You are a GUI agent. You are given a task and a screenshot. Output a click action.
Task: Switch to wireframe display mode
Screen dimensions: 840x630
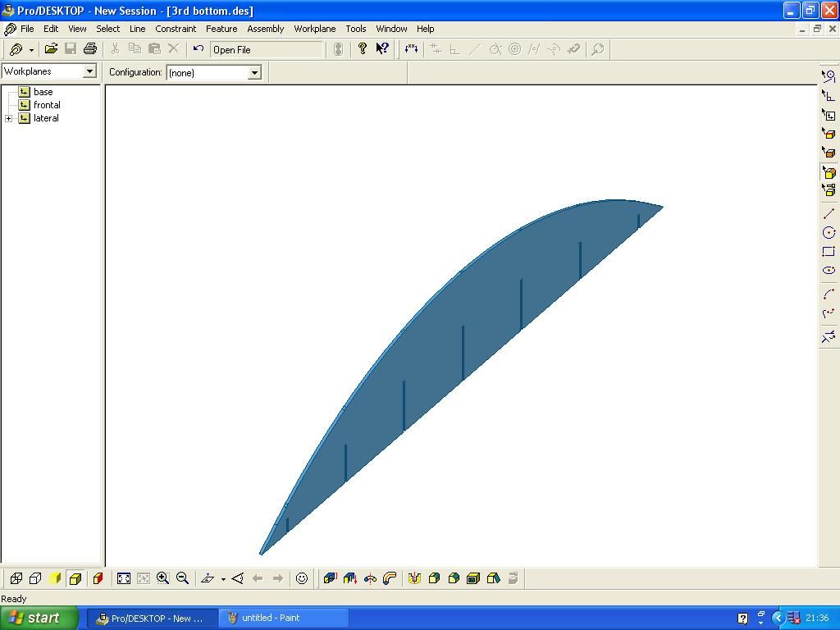(16, 578)
